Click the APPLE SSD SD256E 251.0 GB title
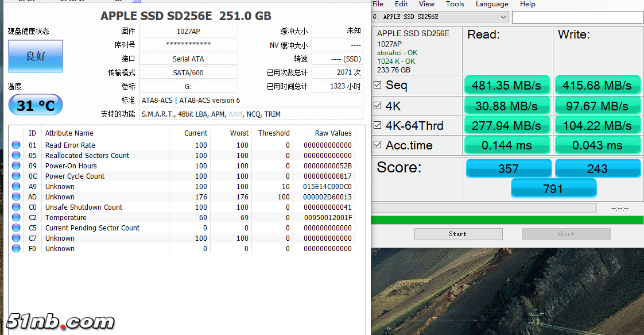 tap(186, 16)
